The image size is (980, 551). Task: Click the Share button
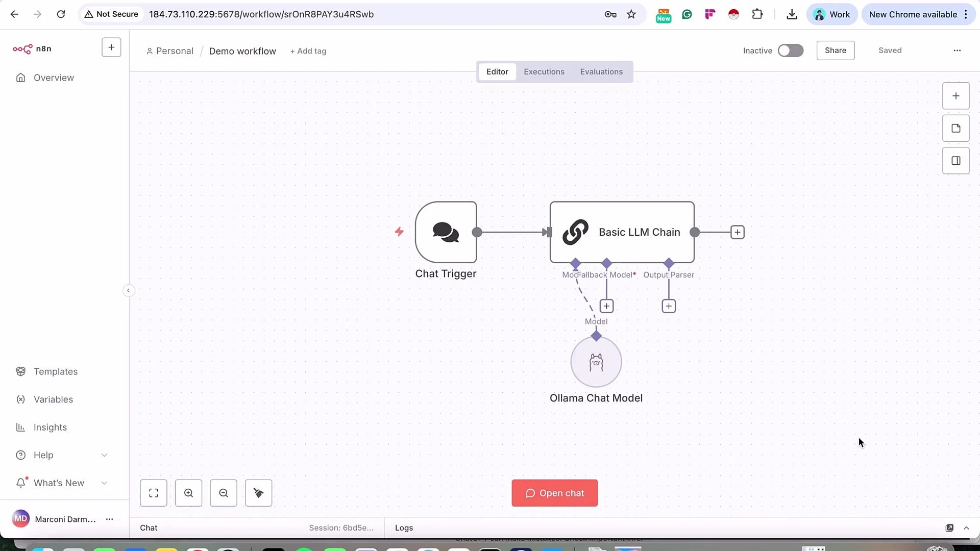tap(836, 51)
